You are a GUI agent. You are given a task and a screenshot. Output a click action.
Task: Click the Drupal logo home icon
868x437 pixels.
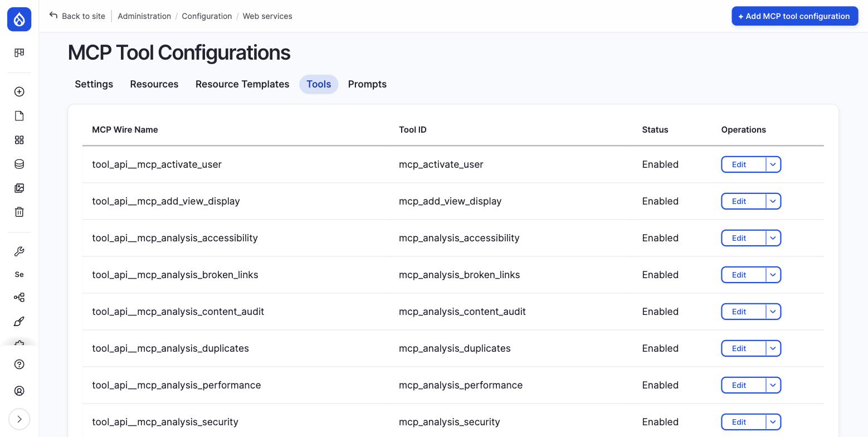click(19, 19)
